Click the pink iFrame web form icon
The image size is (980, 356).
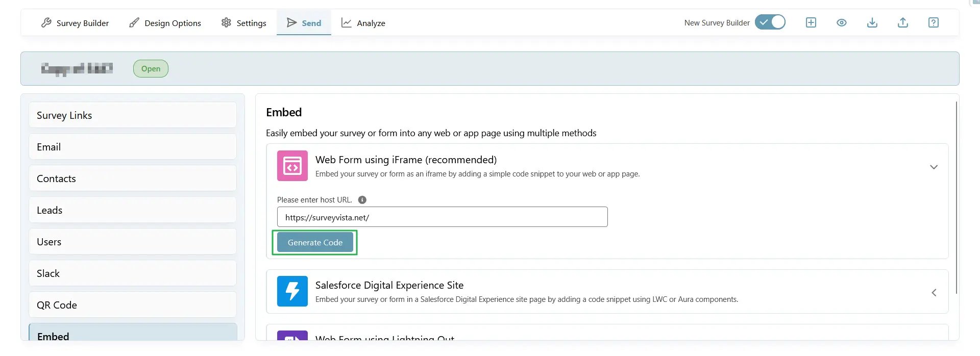click(292, 166)
